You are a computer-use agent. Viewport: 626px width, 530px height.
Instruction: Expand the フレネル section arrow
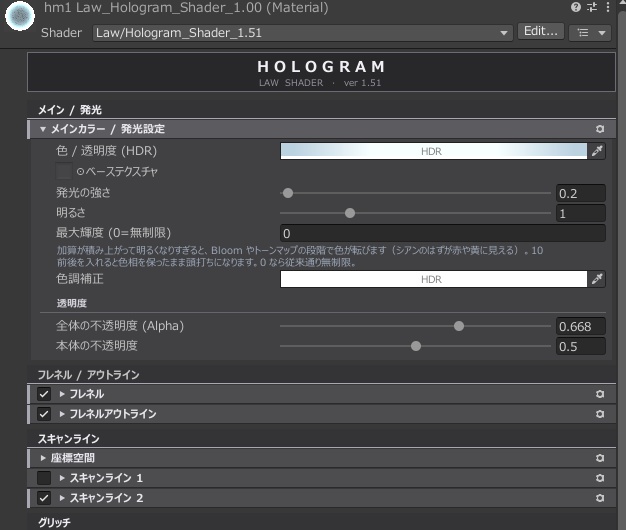pos(62,394)
